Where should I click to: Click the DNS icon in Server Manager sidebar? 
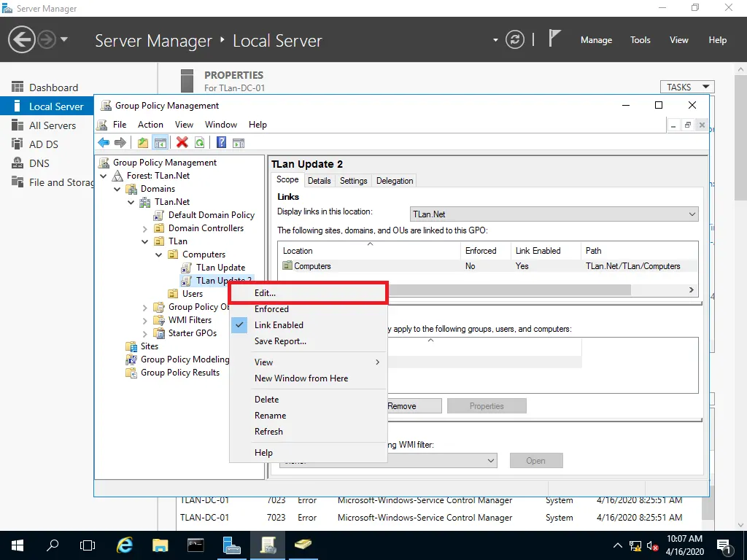click(18, 163)
